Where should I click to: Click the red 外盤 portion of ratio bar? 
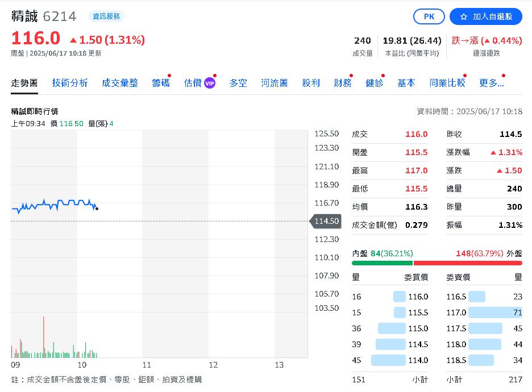468,263
